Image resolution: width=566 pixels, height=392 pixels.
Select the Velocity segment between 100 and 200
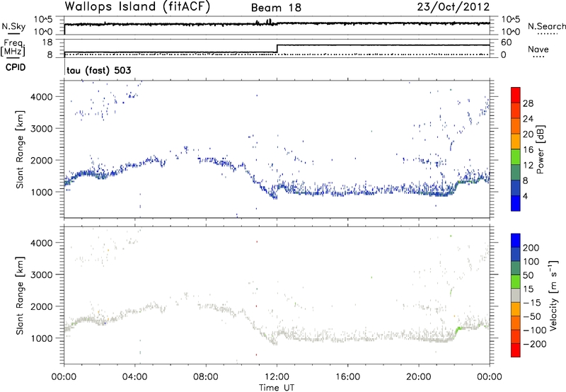pyautogui.click(x=516, y=255)
